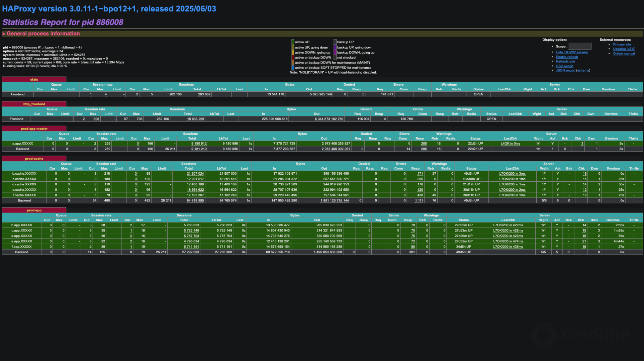Click the Enable refresh link
This screenshot has height=361, width=644.
pyautogui.click(x=567, y=57)
